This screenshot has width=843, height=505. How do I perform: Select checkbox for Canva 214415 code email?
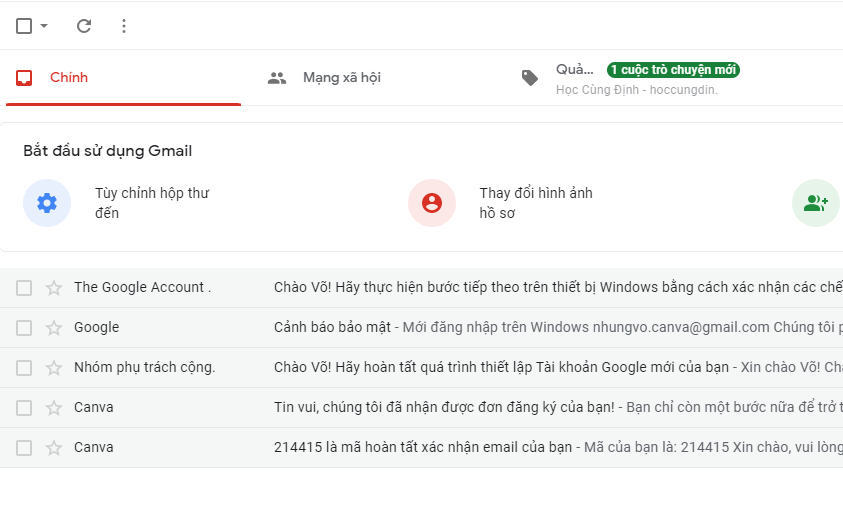[24, 447]
